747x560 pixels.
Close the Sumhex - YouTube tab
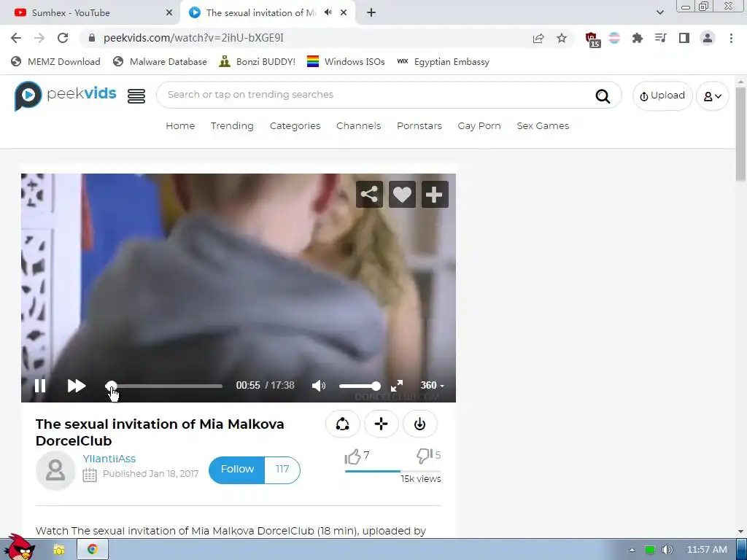(x=169, y=13)
